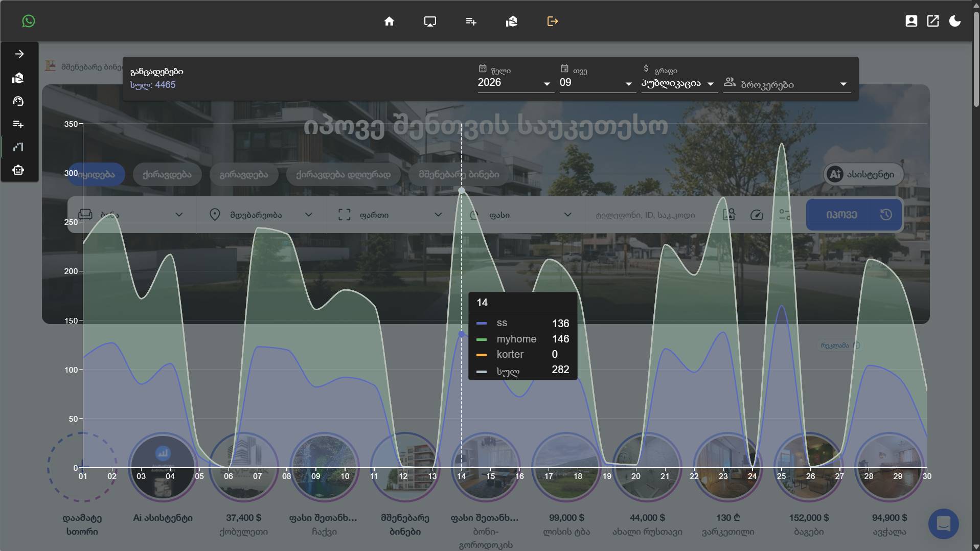Open support agent headset icon in sidebar
The image size is (980, 551).
(x=18, y=101)
